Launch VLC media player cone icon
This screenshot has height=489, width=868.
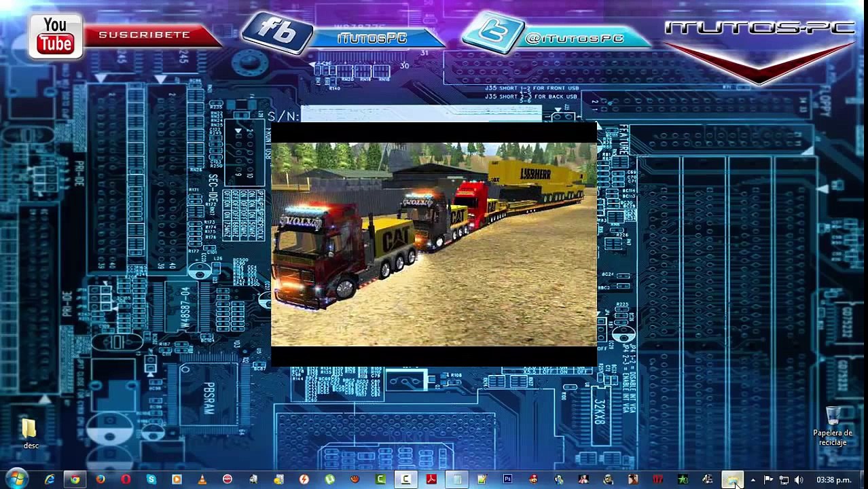202,479
